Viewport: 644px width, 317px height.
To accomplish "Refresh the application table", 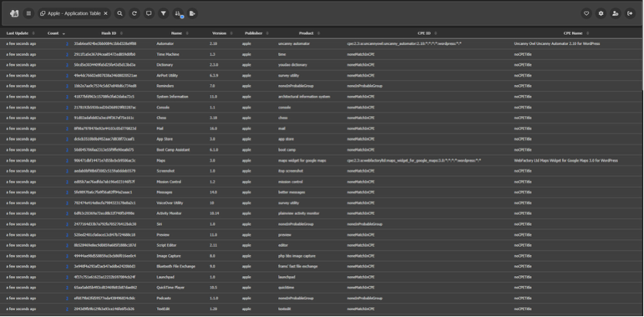I will tap(134, 13).
